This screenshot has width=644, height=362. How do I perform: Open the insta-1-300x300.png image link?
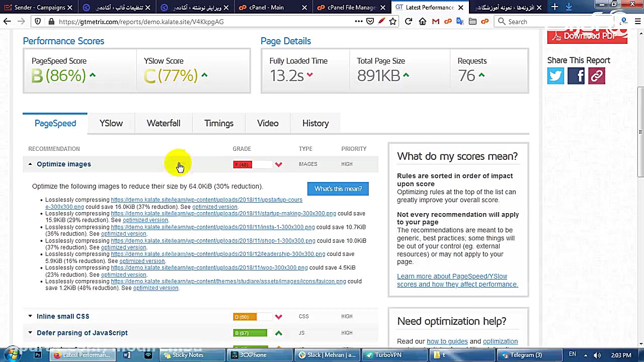[213, 227]
